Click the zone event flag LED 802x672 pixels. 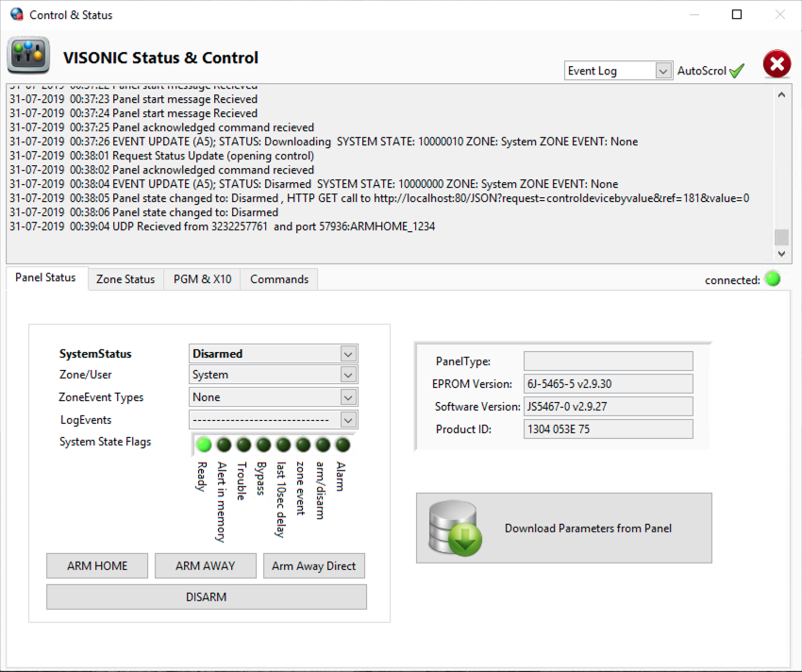tap(303, 445)
